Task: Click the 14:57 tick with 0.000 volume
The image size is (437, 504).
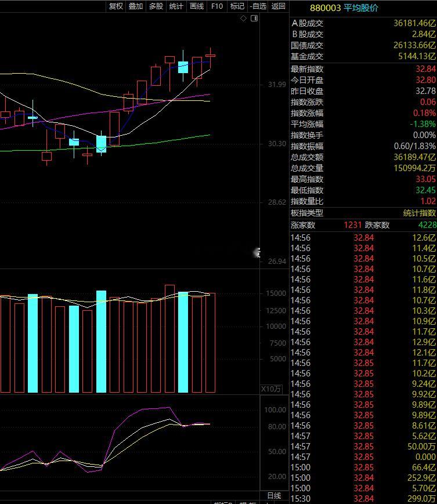Action: pos(363,457)
